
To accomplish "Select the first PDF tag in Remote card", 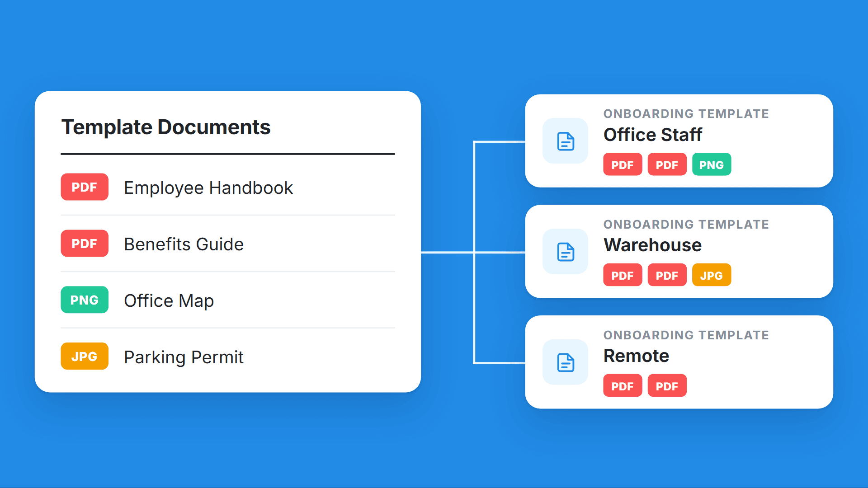I will click(x=623, y=386).
